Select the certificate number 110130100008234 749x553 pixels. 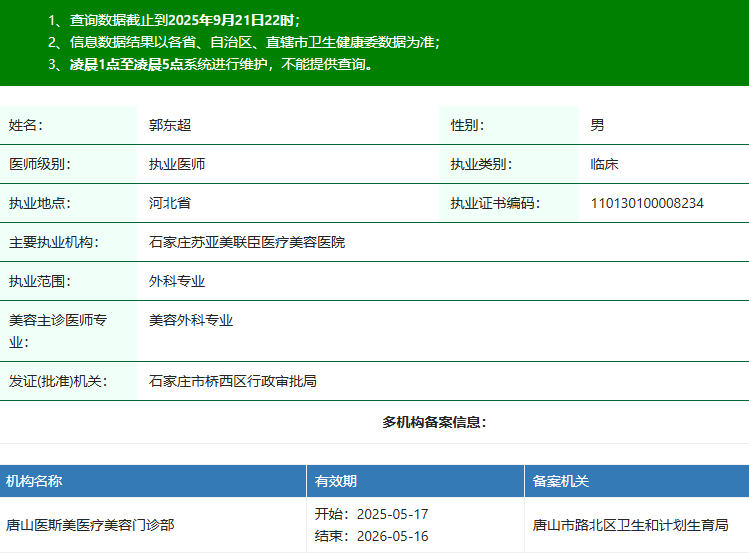click(x=646, y=203)
